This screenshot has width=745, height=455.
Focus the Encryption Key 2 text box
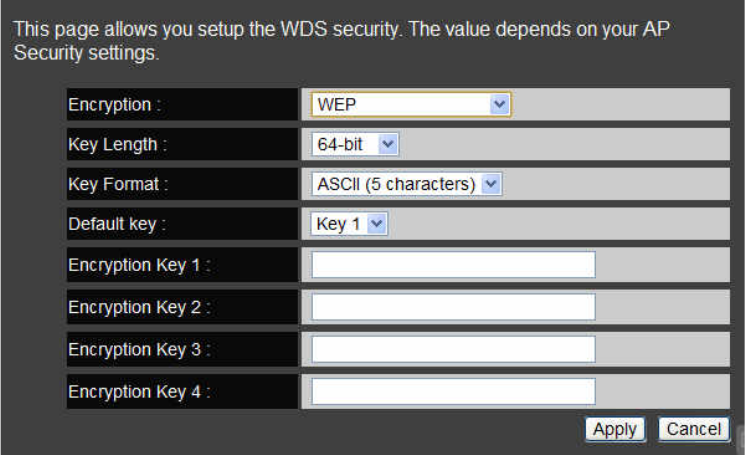[453, 307]
